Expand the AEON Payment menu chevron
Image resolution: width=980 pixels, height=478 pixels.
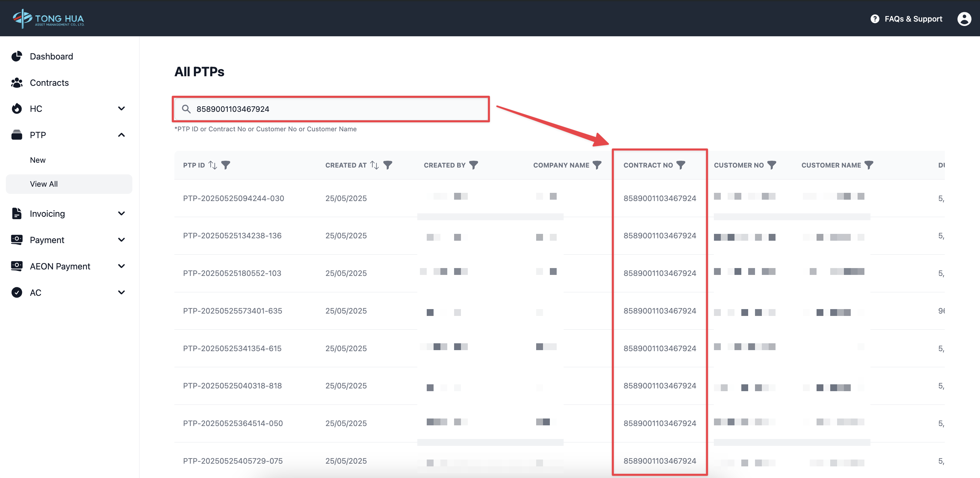(x=121, y=266)
